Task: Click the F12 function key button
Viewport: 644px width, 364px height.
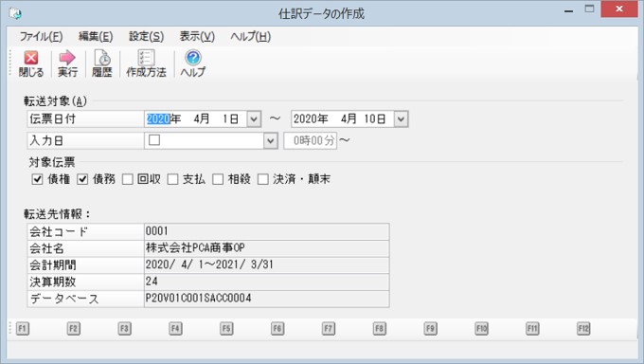Action: tap(583, 328)
